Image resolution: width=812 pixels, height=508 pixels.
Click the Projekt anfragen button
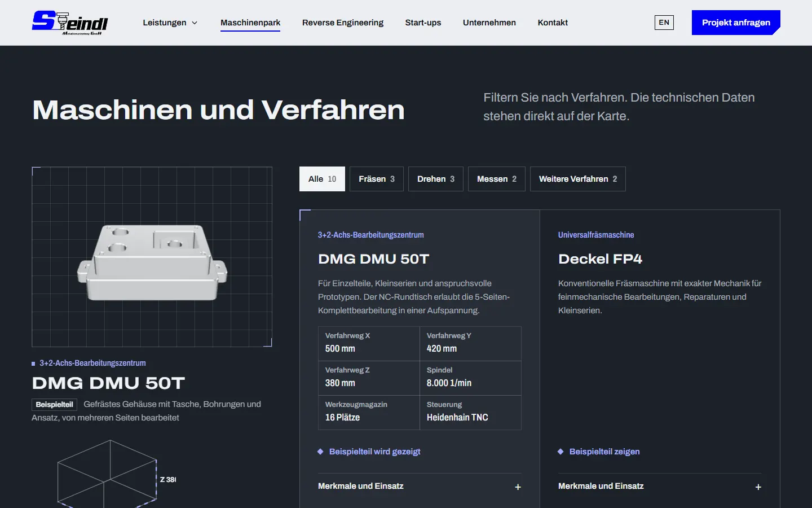[x=736, y=23]
